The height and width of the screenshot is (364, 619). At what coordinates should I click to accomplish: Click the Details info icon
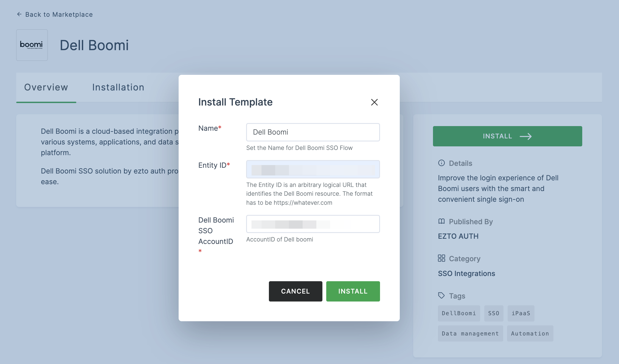pyautogui.click(x=441, y=163)
